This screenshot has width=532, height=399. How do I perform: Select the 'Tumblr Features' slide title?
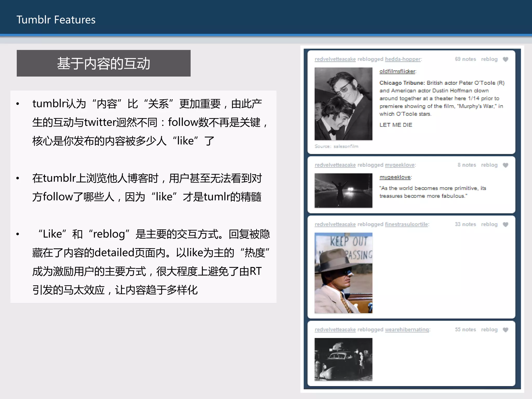coord(56,20)
